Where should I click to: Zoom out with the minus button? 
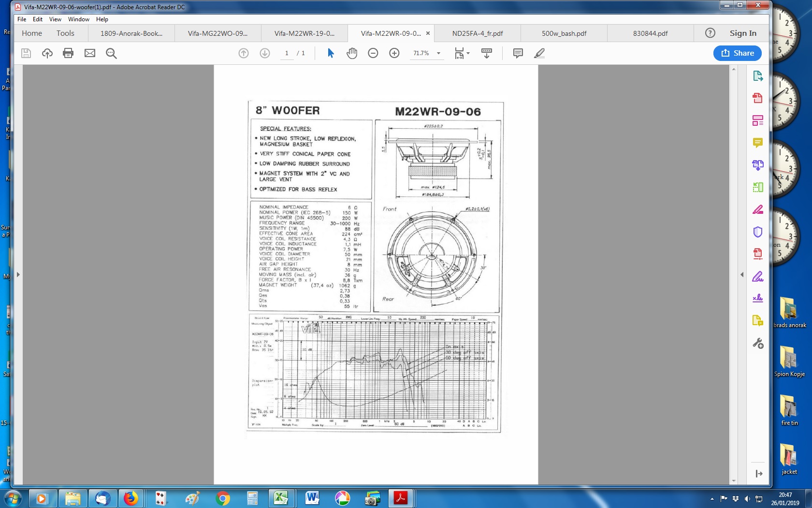373,53
